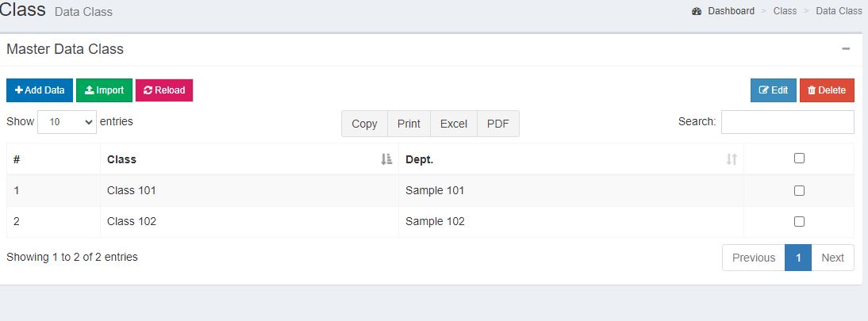
Task: Sort table by Dept. column icon
Action: (732, 159)
